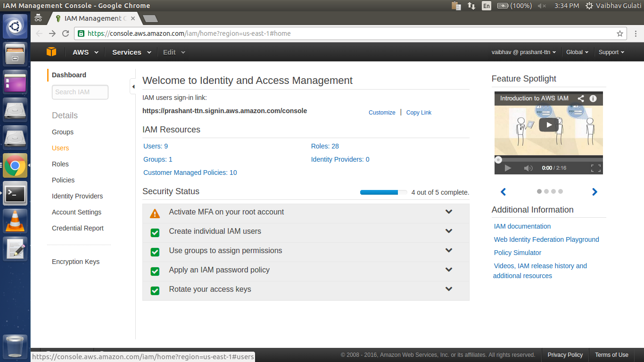Close the IAM Management Console tab
Image resolution: width=644 pixels, height=362 pixels.
[x=133, y=18]
